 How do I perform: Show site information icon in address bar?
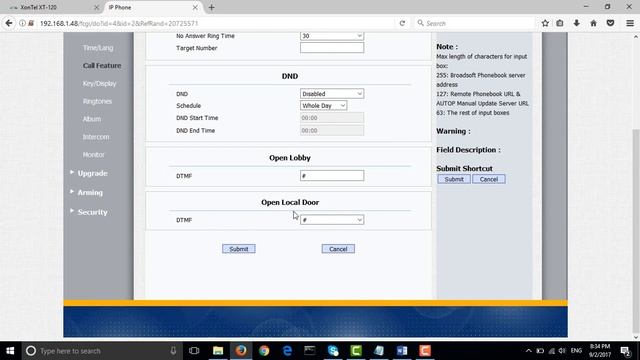point(22,23)
